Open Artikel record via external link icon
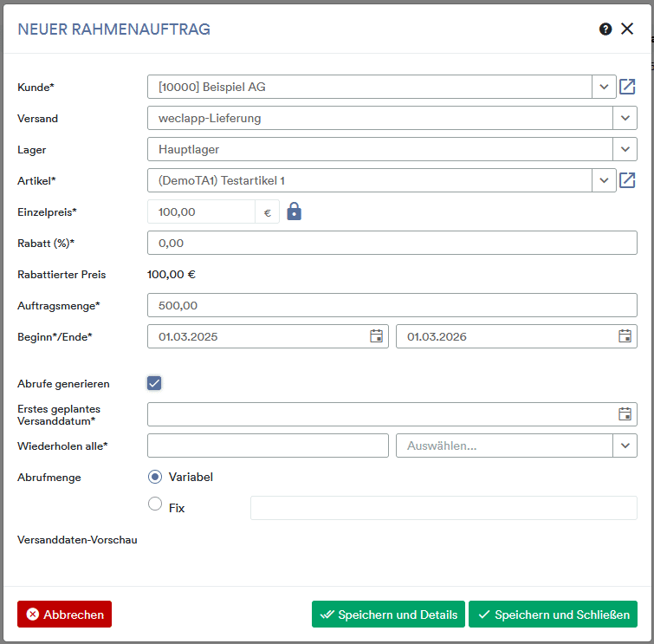 (627, 180)
